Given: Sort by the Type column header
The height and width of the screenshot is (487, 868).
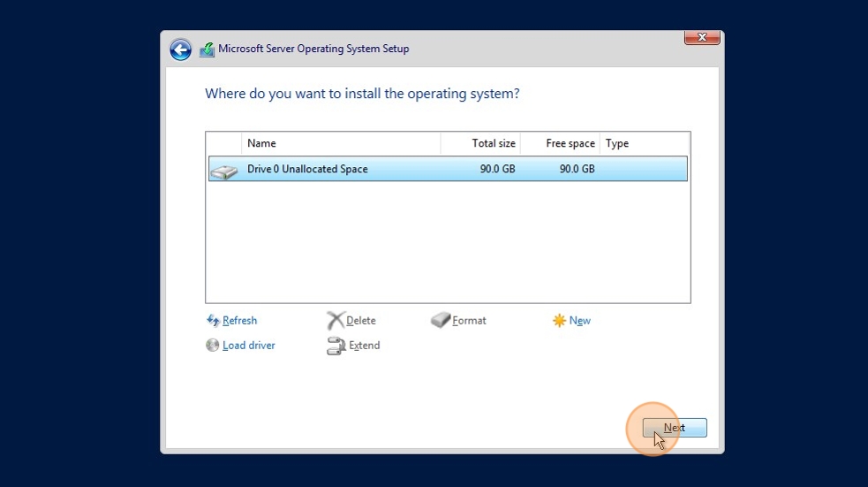Looking at the screenshot, I should tap(645, 143).
